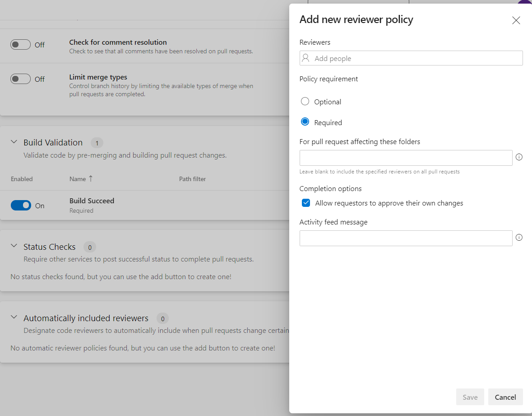Click the Status Checks count badge
This screenshot has width=532, height=416.
pos(90,247)
